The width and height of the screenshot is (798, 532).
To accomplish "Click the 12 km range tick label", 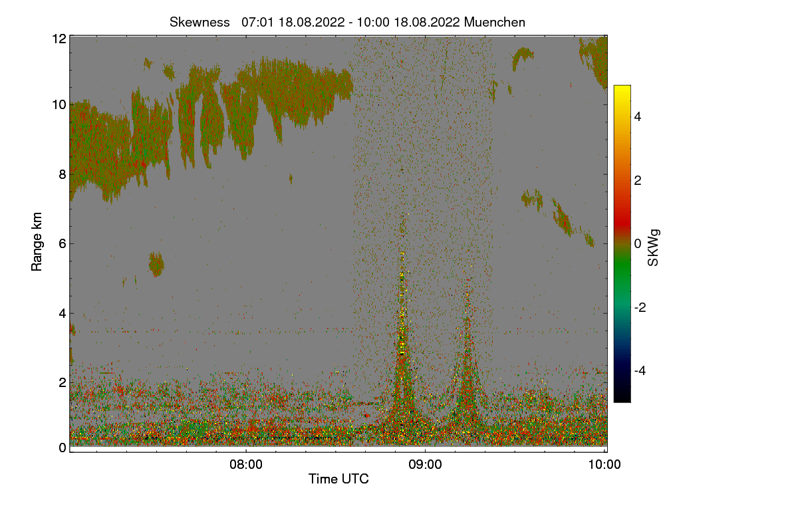I will coord(59,39).
